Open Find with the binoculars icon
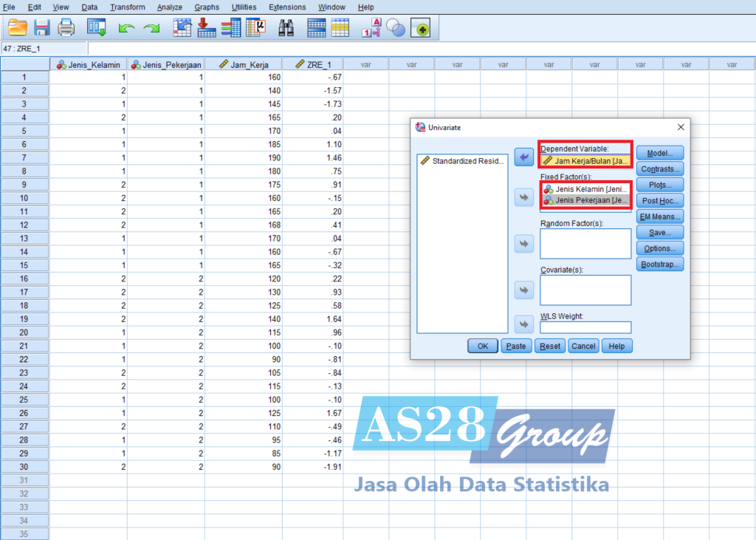Screen dimensions: 756x540 [286, 29]
